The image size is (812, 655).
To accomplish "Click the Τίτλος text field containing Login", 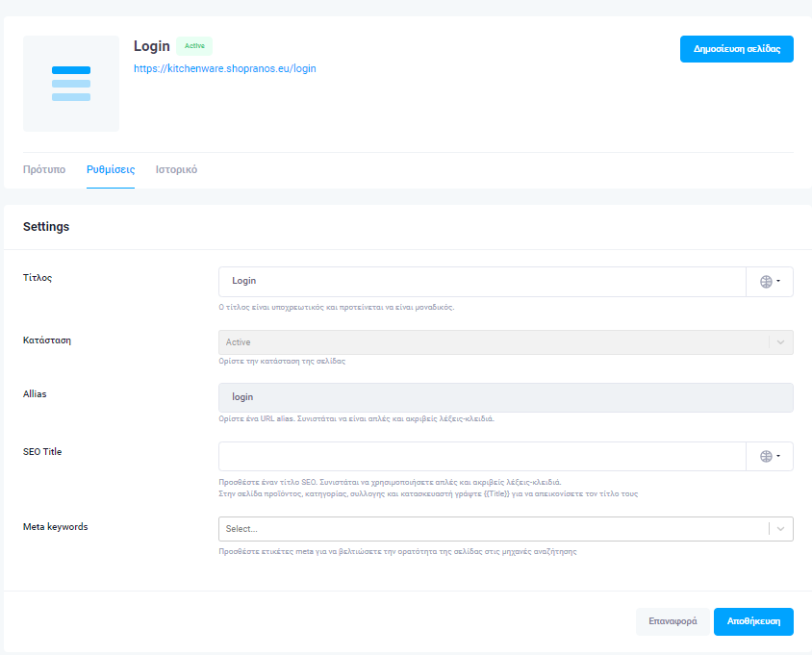I will (481, 282).
